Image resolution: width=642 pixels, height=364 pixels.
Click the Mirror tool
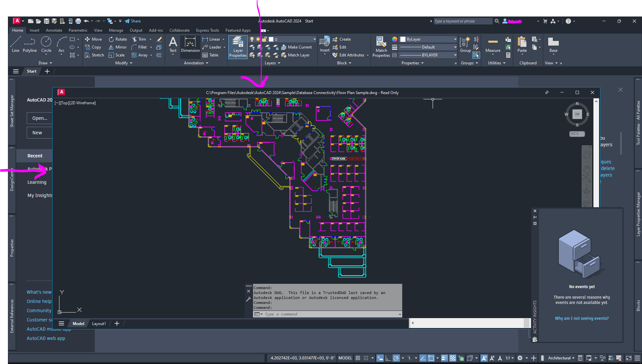click(x=118, y=47)
